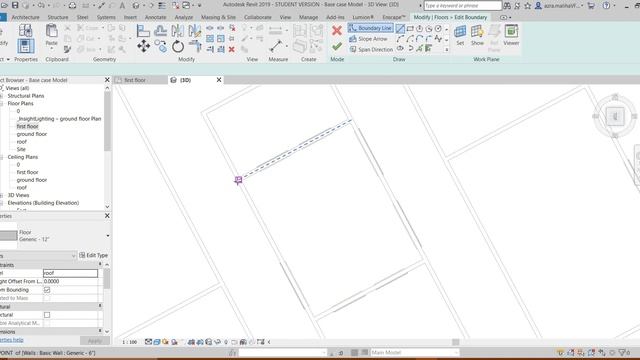The image size is (640, 360).
Task: Open the Structure ribbon tab
Action: point(58,17)
